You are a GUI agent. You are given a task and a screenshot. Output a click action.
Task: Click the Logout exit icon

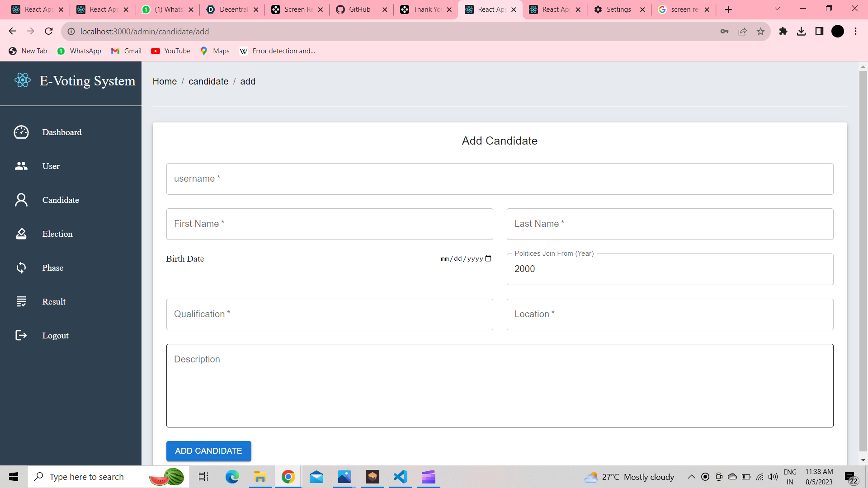(21, 335)
